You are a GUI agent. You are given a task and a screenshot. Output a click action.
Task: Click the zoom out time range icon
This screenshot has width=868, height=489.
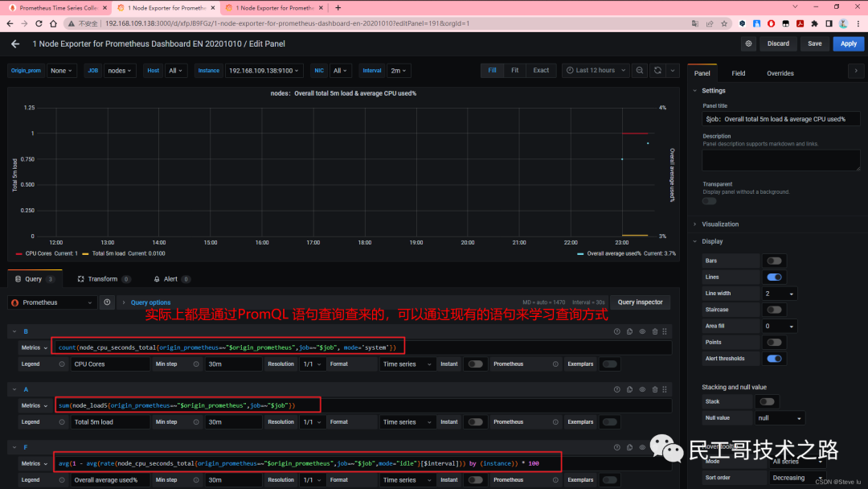click(x=640, y=70)
